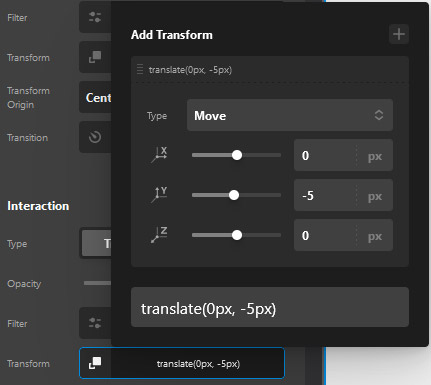Click the top Filter sliders icon
Screen dimensions: 431x385
(95, 17)
